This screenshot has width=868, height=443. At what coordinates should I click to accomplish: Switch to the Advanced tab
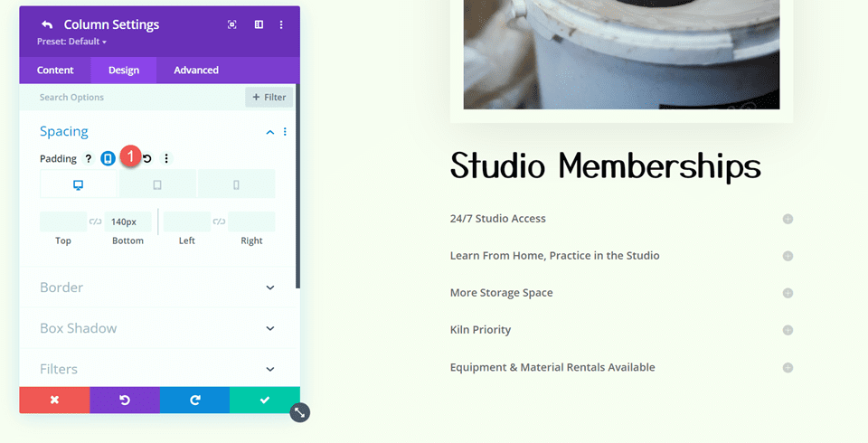click(196, 70)
